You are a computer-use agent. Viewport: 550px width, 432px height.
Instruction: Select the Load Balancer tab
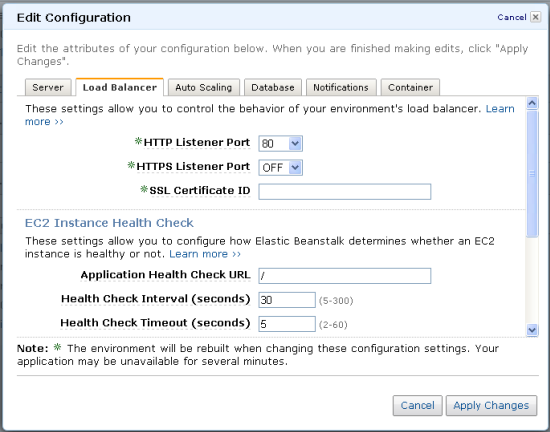[120, 87]
